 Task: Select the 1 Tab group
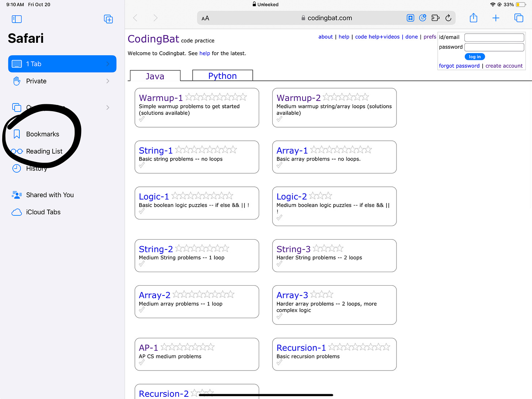[x=62, y=64]
